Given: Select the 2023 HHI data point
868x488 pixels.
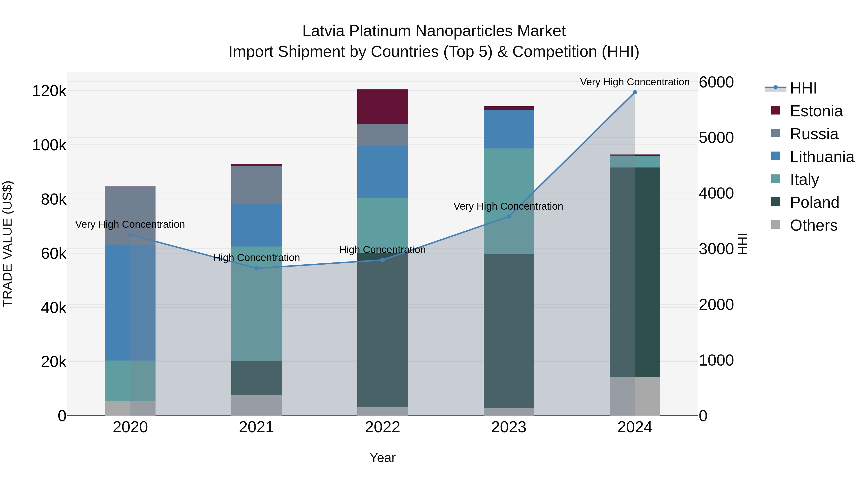Looking at the screenshot, I should click(x=509, y=217).
